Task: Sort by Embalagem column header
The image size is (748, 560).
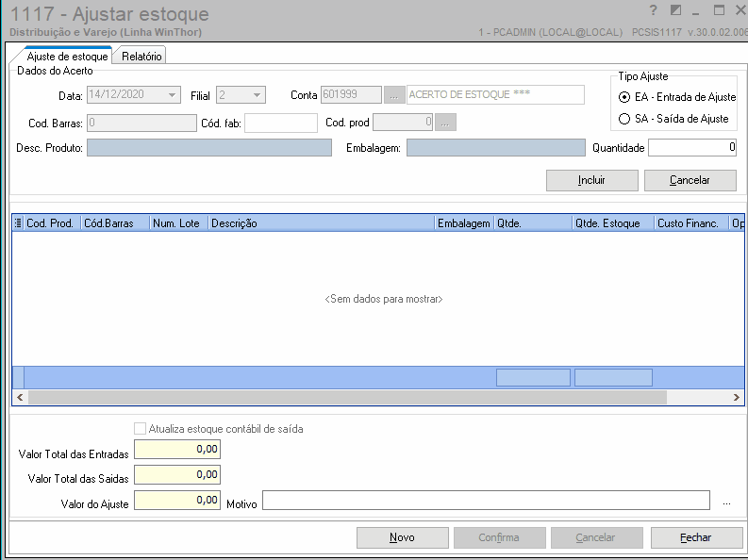Action: (464, 223)
